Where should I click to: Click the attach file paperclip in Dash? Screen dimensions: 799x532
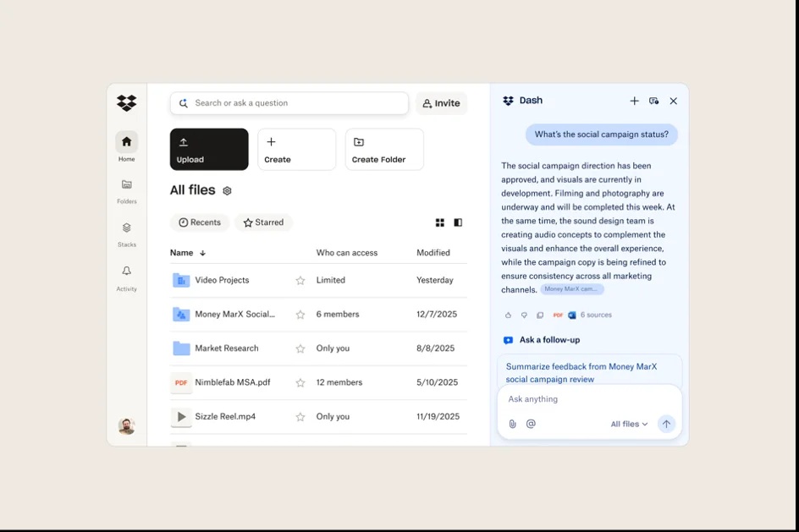tap(512, 424)
